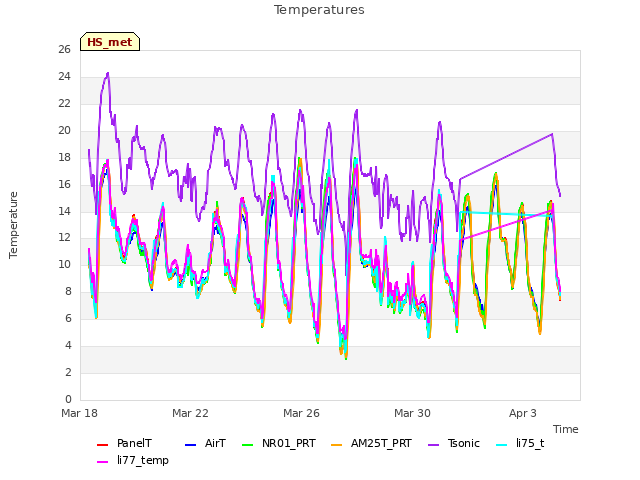Click the cyan li75_t legend swatch
The image size is (640, 480).
[501, 444]
